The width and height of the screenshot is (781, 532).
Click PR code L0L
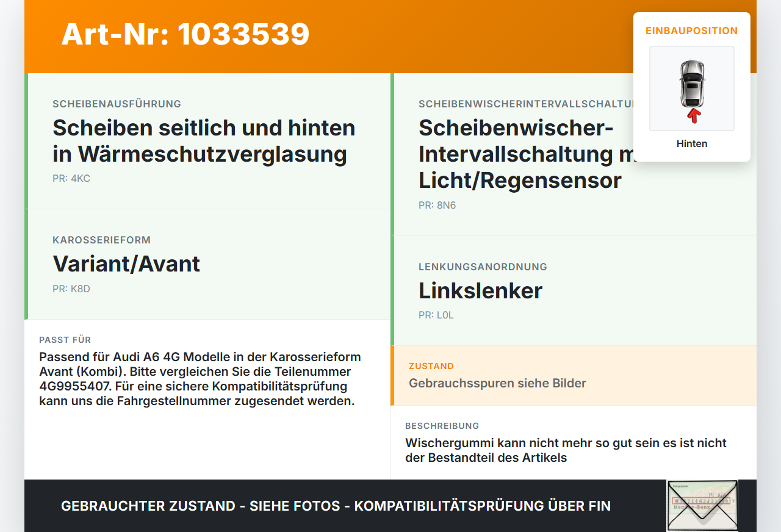pyautogui.click(x=436, y=315)
